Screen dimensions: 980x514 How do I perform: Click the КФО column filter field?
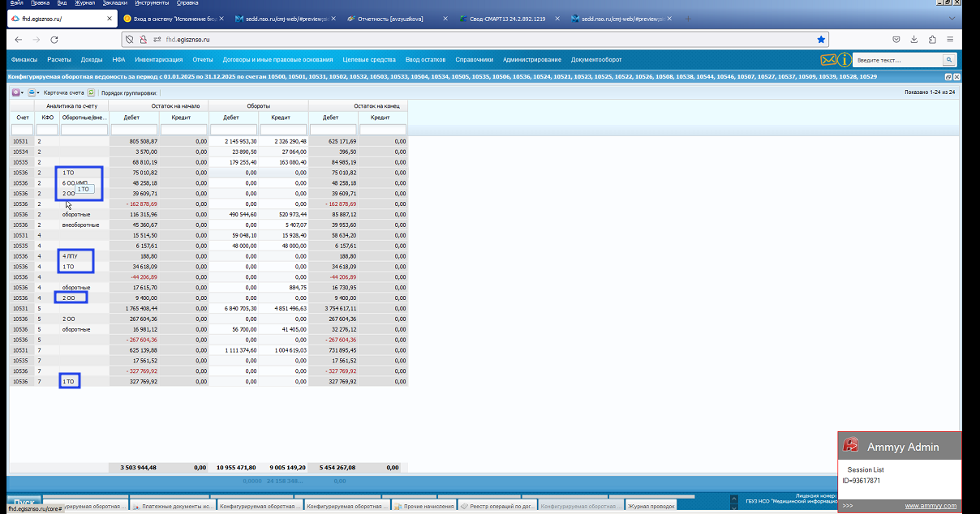pos(47,130)
